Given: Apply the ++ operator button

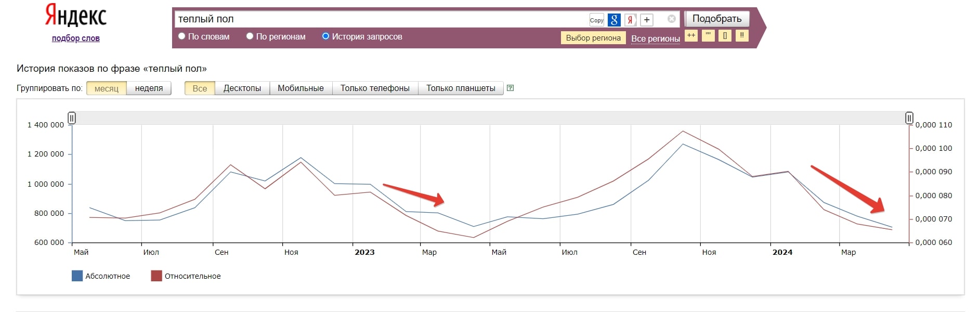Looking at the screenshot, I should [691, 35].
